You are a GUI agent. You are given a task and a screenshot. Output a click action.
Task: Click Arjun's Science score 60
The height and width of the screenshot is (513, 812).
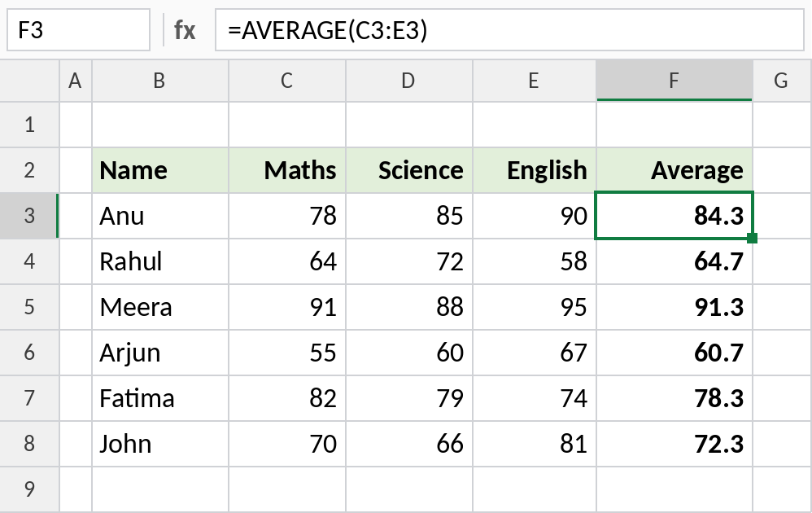coord(409,353)
